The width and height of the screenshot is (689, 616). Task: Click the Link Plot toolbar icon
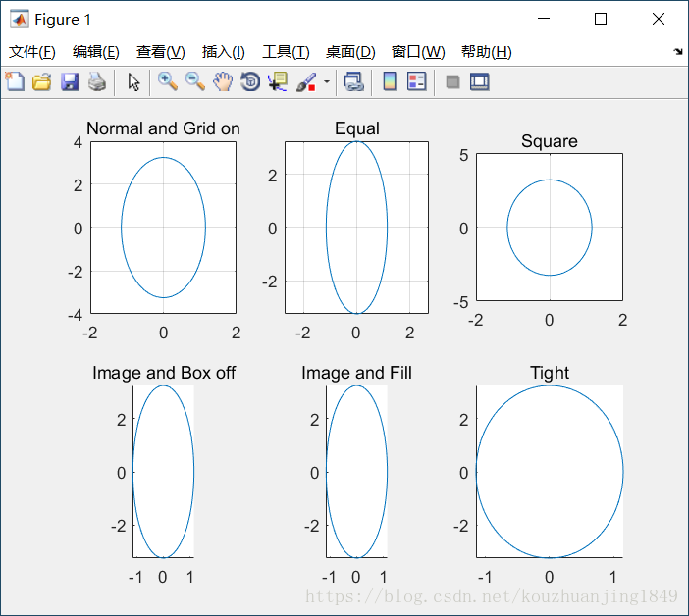(354, 81)
